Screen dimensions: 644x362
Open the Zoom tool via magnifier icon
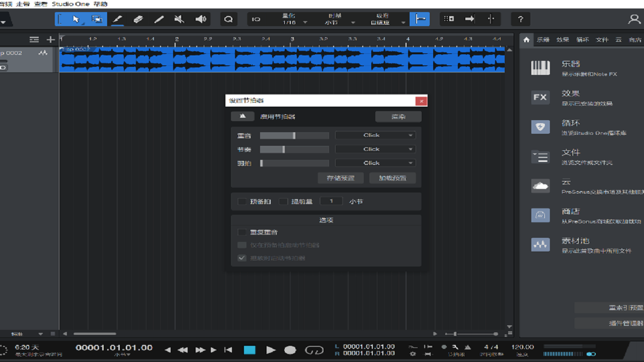pos(228,19)
